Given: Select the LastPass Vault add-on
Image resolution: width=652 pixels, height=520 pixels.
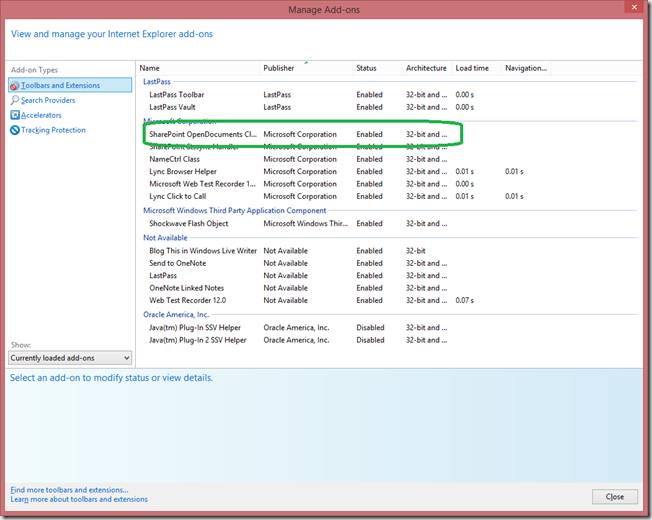Looking at the screenshot, I should click(x=172, y=107).
